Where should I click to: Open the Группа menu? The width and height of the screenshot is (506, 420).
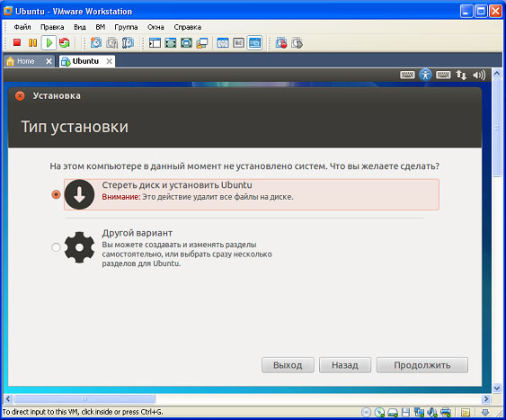pos(126,27)
